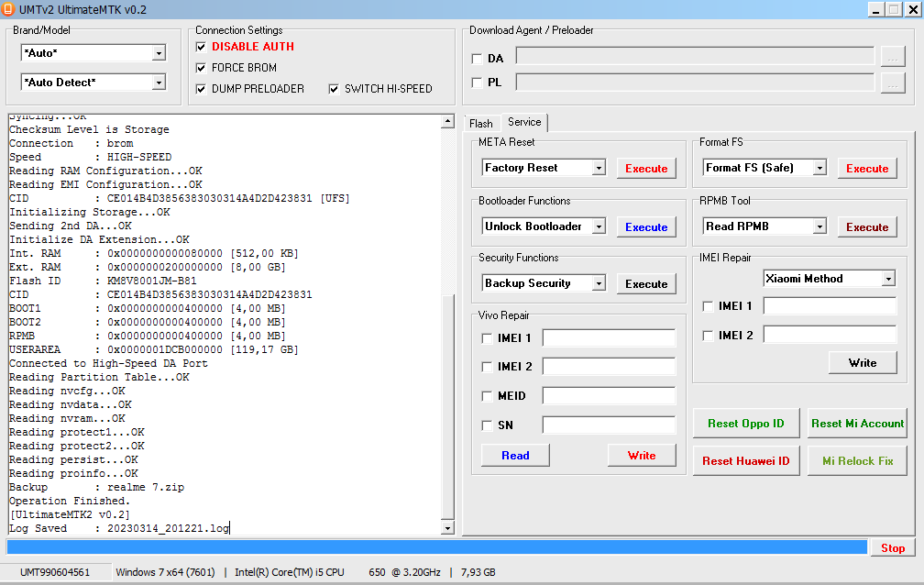Click Mi Relock Fix button
This screenshot has width=924, height=585.
tap(857, 461)
